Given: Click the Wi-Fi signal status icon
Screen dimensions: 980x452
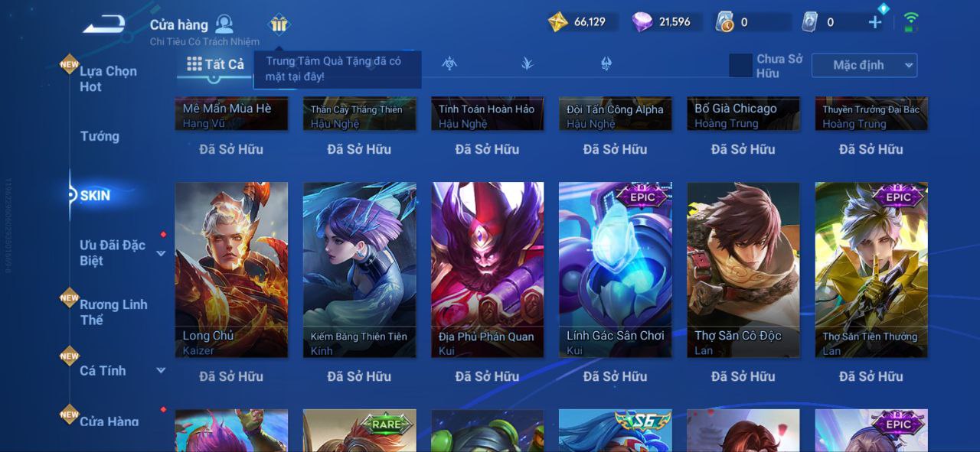Looking at the screenshot, I should pyautogui.click(x=910, y=22).
